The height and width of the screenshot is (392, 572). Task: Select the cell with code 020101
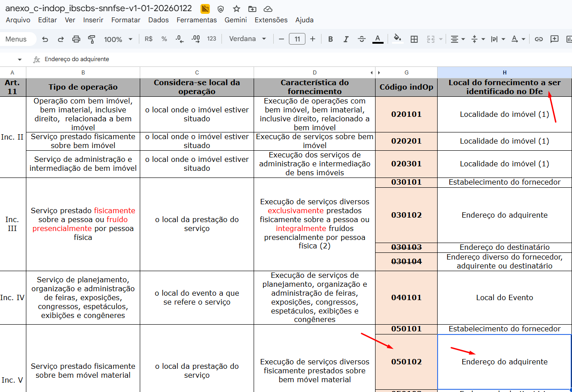406,114
